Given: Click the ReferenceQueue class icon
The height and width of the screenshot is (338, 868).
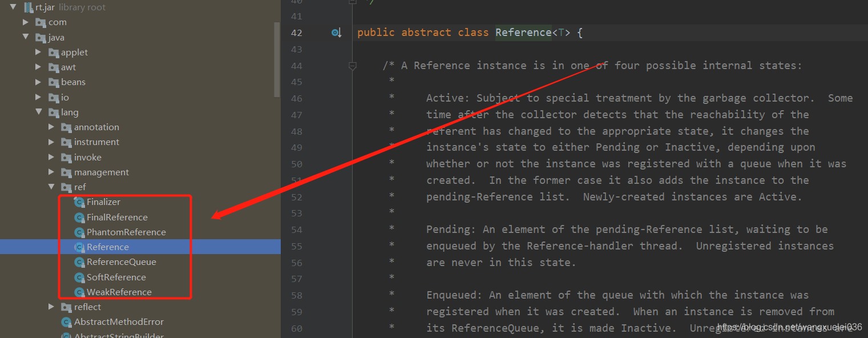Looking at the screenshot, I should tap(79, 262).
